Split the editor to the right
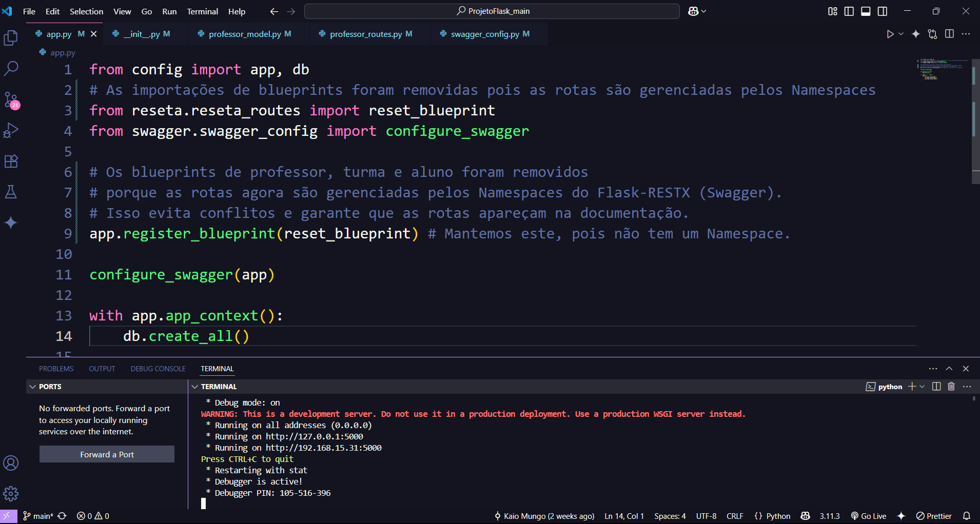The image size is (980, 524). click(950, 34)
